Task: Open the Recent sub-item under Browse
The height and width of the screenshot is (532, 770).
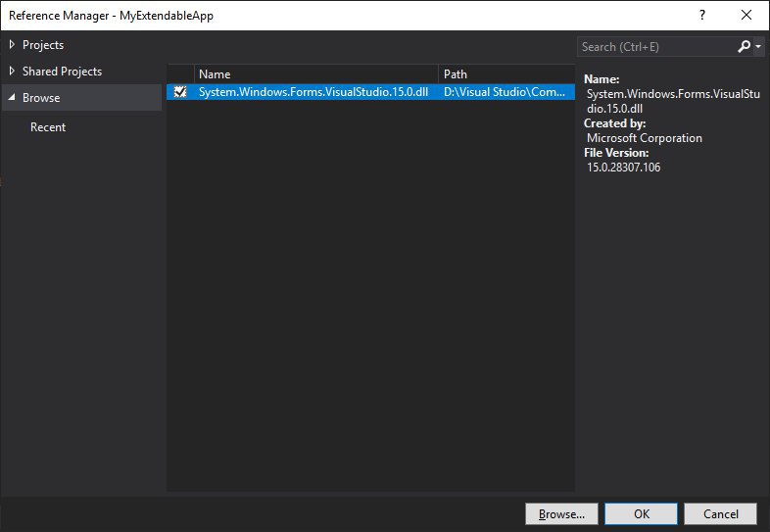Action: pos(48,127)
